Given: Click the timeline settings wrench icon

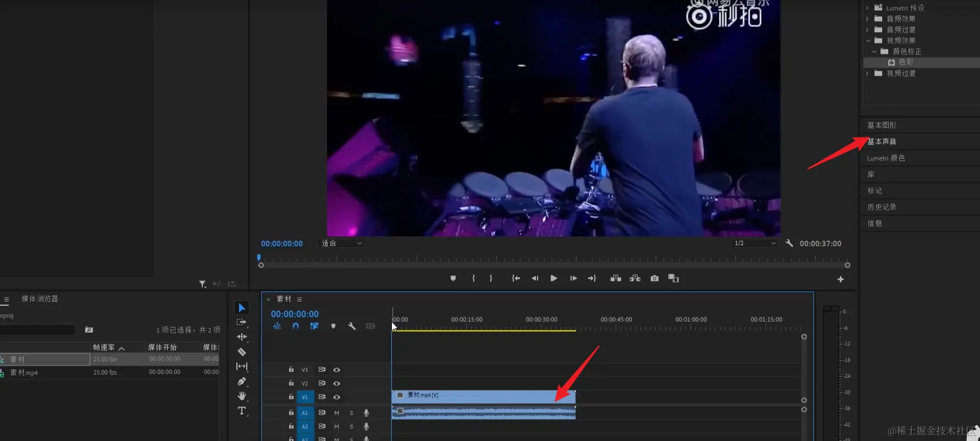Looking at the screenshot, I should point(352,326).
